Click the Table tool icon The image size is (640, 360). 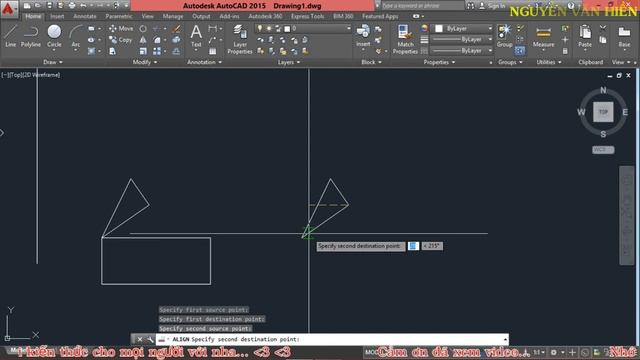coord(213,51)
